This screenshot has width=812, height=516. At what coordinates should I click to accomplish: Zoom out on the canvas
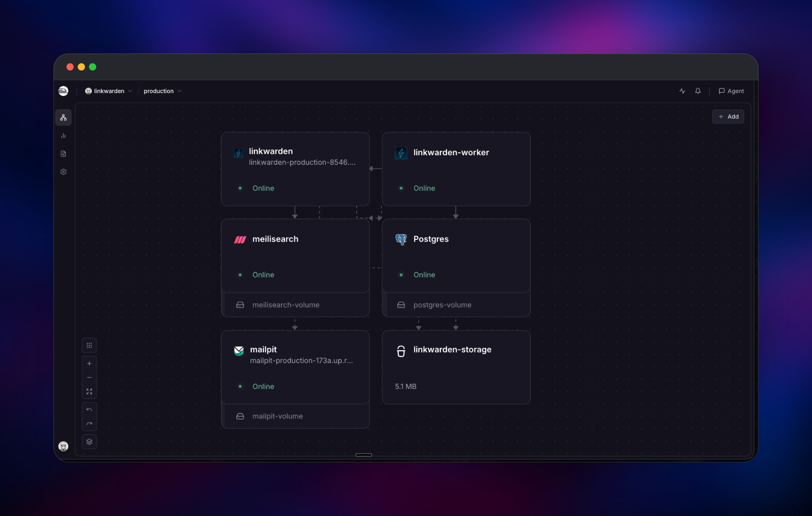click(x=89, y=377)
